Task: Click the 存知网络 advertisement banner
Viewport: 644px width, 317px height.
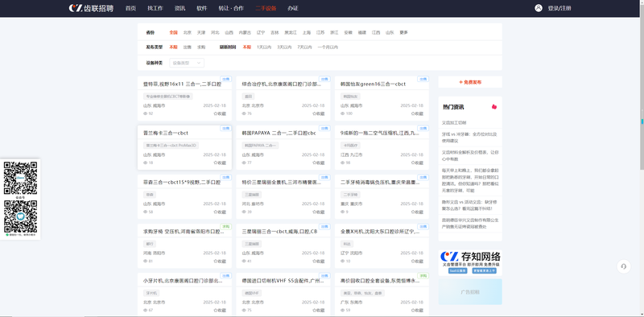Action: 470,262
